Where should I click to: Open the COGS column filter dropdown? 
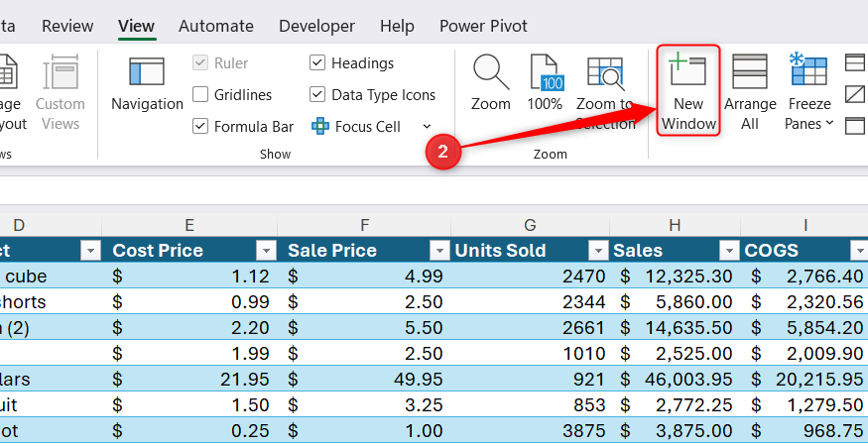click(860, 251)
